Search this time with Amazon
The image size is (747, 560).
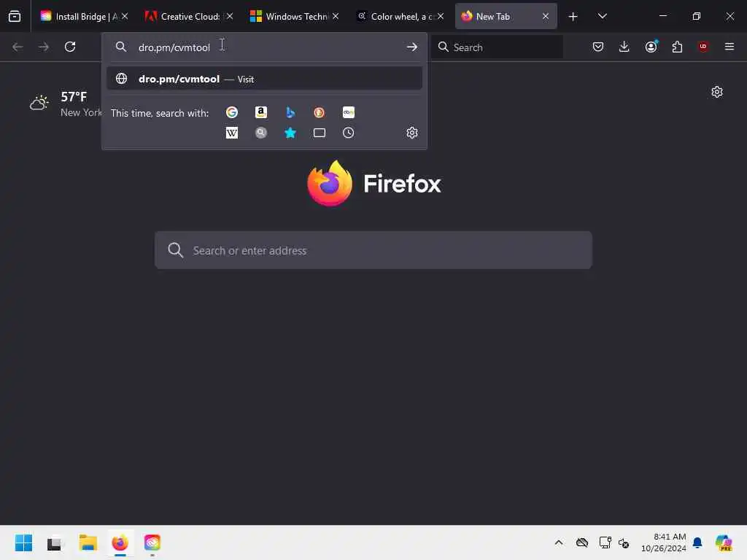point(261,112)
